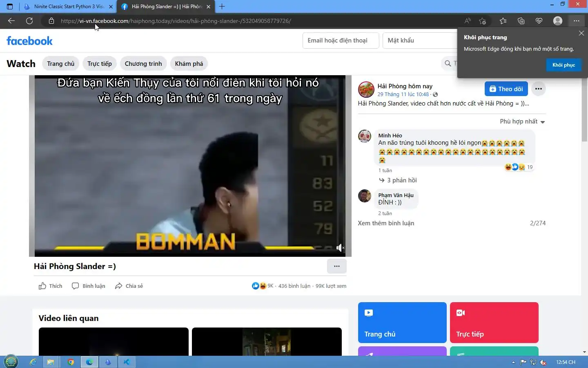Image resolution: width=588 pixels, height=368 pixels.
Task: Open the 12:54 CH taskbar clock
Action: (566, 362)
